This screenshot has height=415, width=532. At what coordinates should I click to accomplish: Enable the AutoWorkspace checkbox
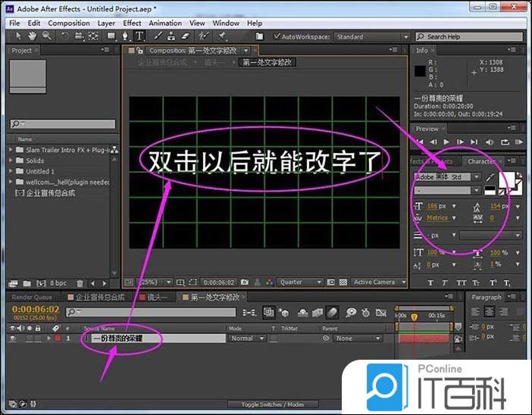276,36
